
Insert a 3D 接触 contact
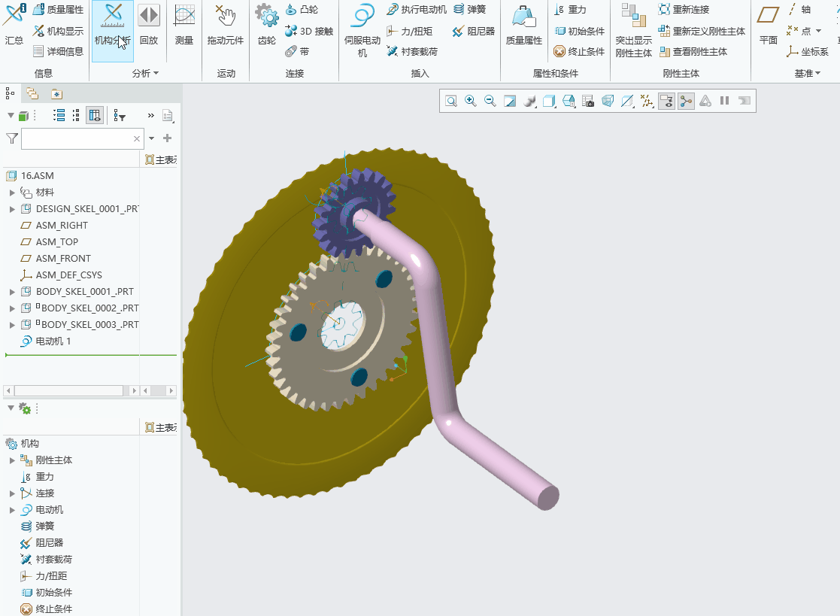coord(309,31)
